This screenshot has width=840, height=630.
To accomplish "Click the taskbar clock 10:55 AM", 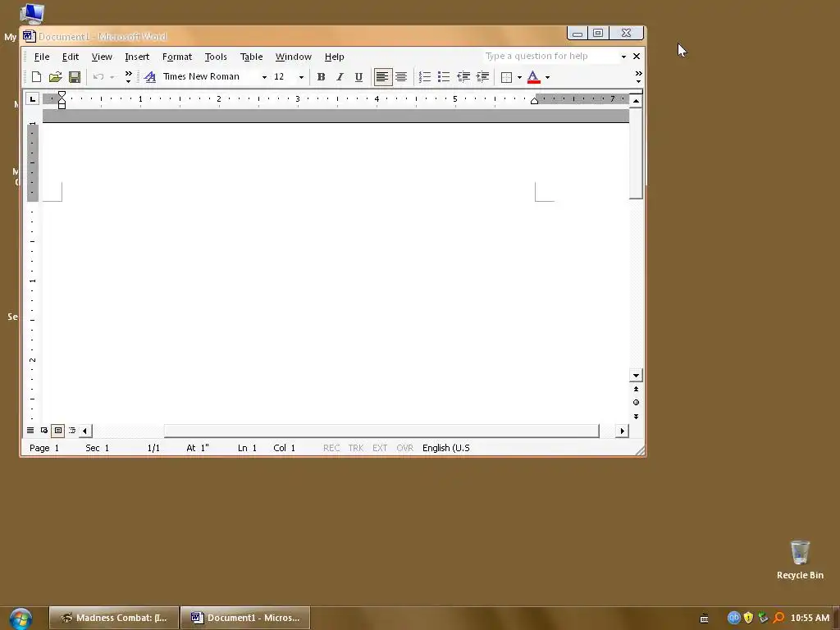I will (x=810, y=618).
